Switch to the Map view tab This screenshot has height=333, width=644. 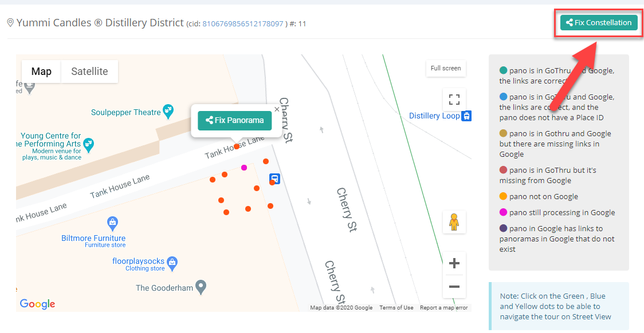(41, 72)
